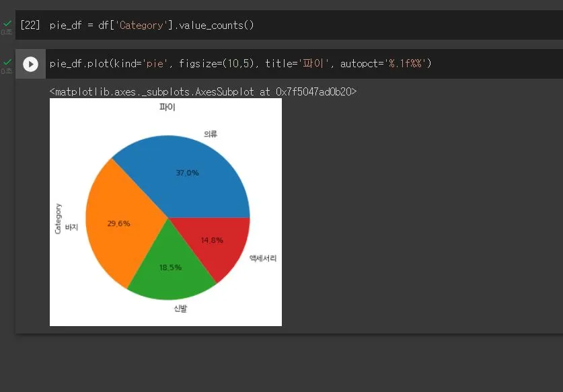Click the green 18.5% pie slice

[171, 268]
